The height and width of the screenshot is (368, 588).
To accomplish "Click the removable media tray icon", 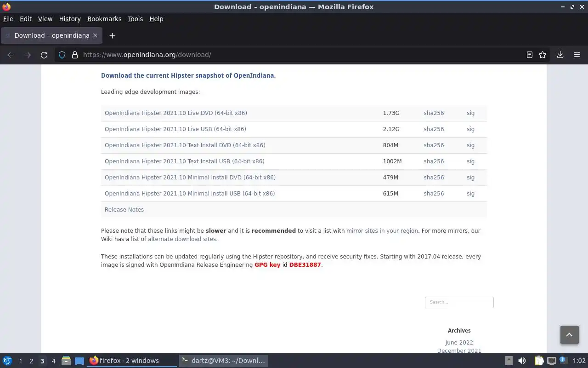I will pyautogui.click(x=509, y=361).
